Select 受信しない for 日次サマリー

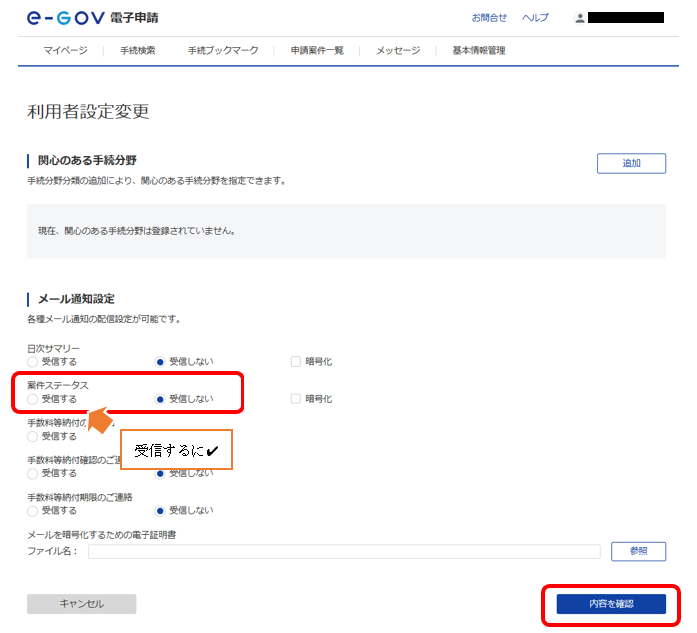(x=160, y=361)
